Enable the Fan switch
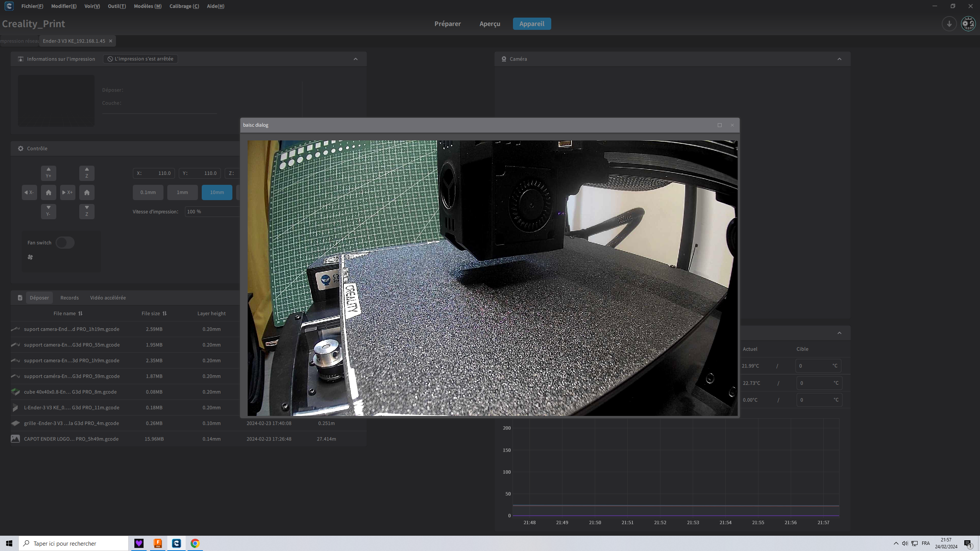The image size is (980, 551). click(x=65, y=243)
